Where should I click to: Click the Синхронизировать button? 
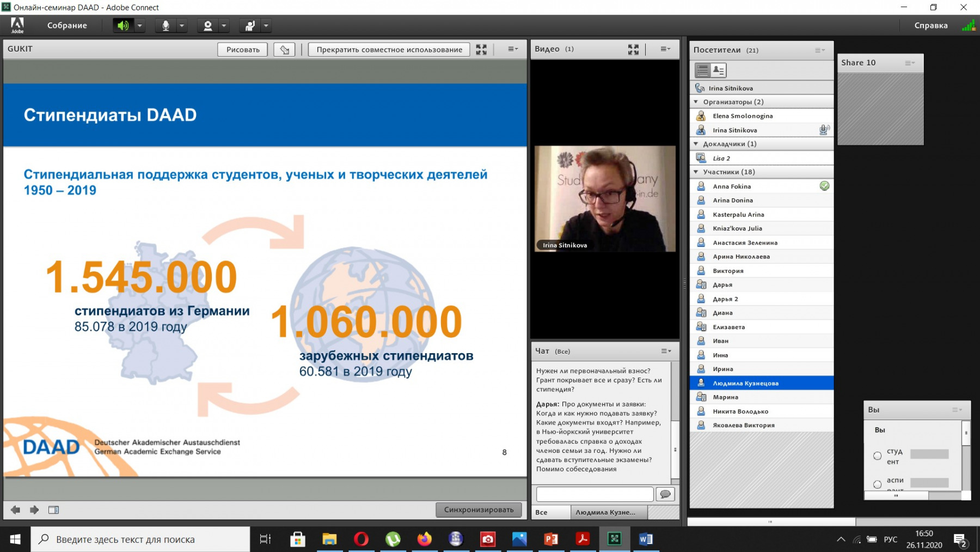(479, 510)
